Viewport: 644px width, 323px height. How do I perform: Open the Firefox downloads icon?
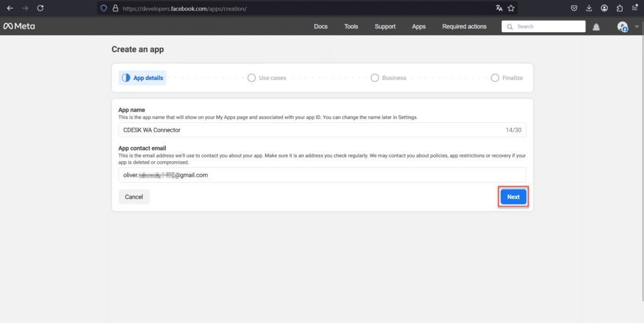589,8
